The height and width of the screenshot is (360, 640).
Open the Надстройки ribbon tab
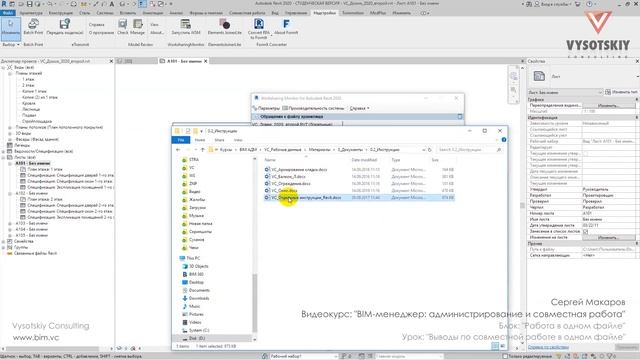tap(324, 13)
